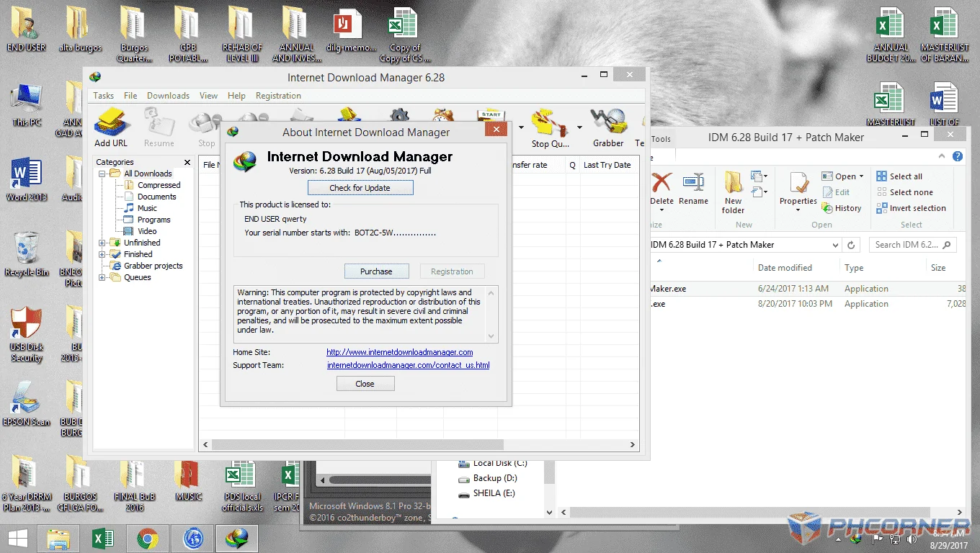This screenshot has height=553, width=980.
Task: Click the Word 2013 desktop icon
Action: pos(27,180)
